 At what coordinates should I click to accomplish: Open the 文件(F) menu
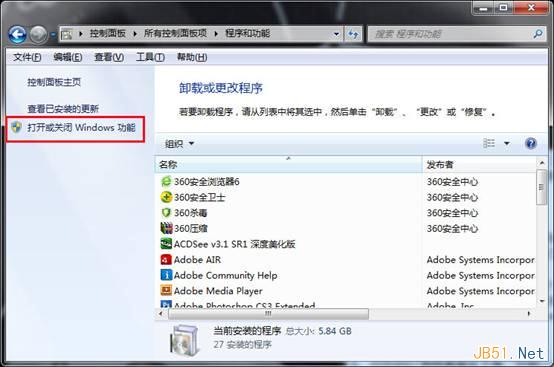(x=27, y=57)
